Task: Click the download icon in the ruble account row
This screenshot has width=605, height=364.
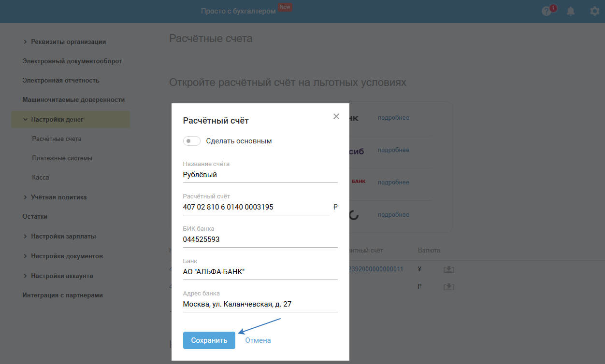Action: tap(449, 287)
